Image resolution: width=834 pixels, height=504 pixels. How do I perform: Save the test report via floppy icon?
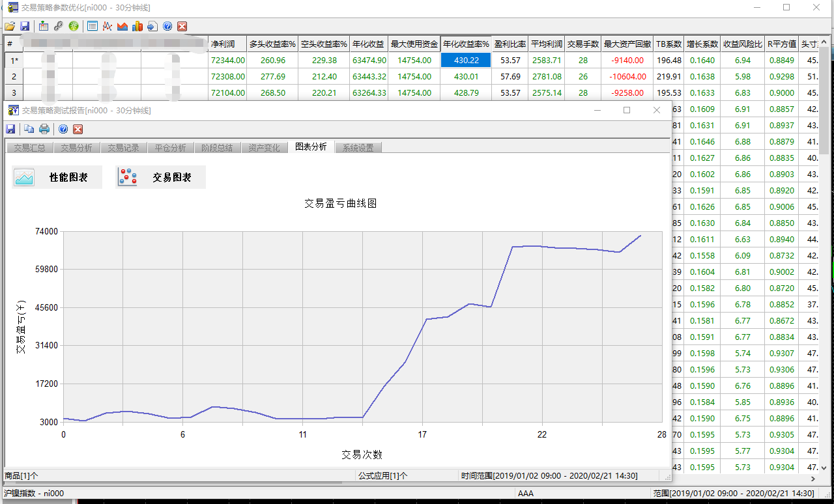(x=10, y=129)
